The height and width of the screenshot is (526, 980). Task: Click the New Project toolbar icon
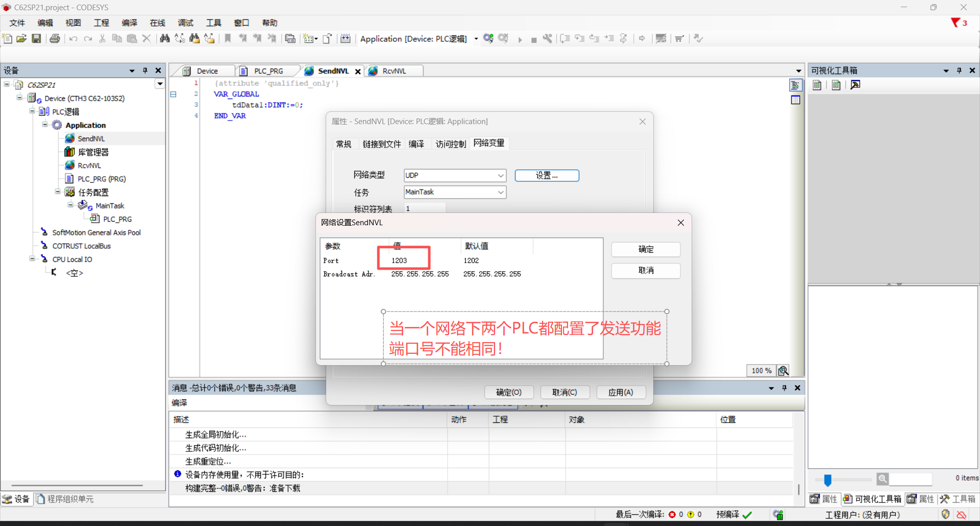[x=7, y=39]
